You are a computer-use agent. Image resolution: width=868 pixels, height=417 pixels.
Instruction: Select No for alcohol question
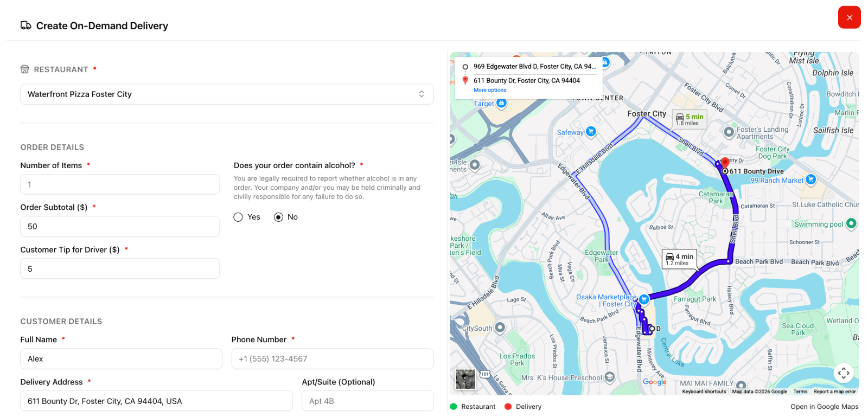tap(278, 217)
